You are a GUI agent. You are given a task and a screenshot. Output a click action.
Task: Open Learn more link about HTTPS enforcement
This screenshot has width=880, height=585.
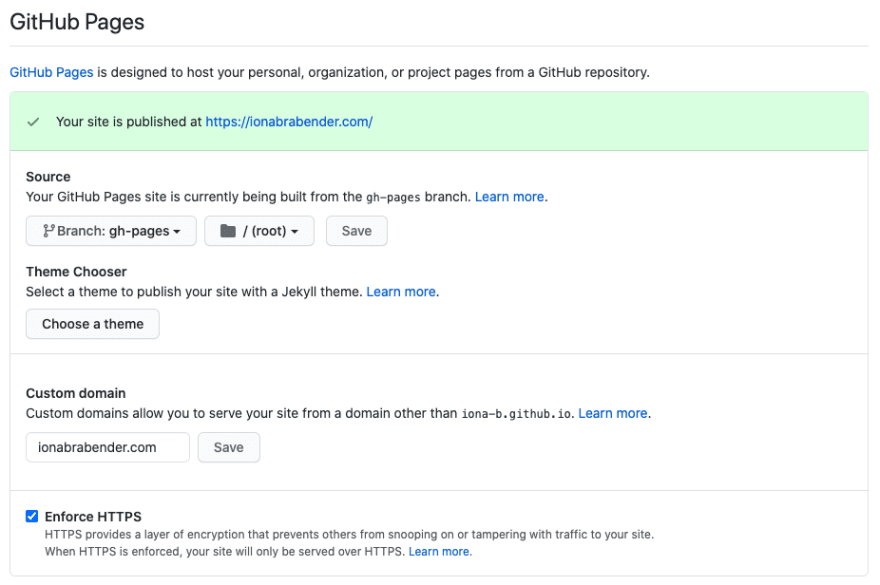pyautogui.click(x=439, y=552)
